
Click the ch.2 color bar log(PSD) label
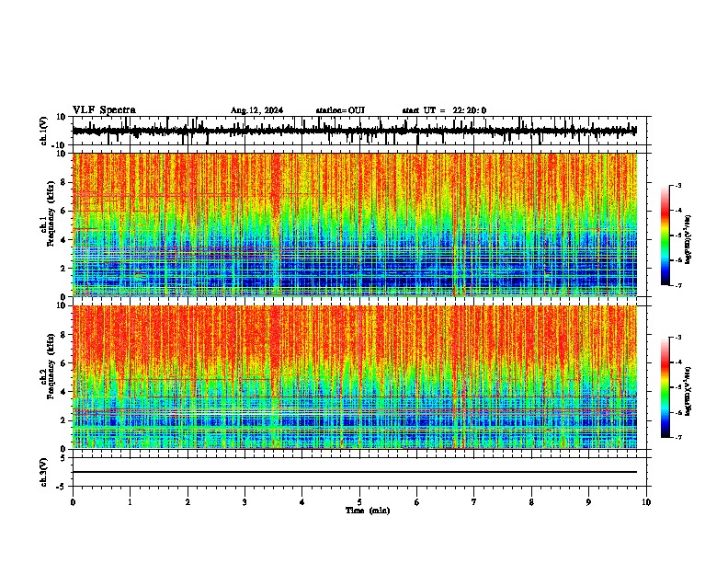point(688,391)
